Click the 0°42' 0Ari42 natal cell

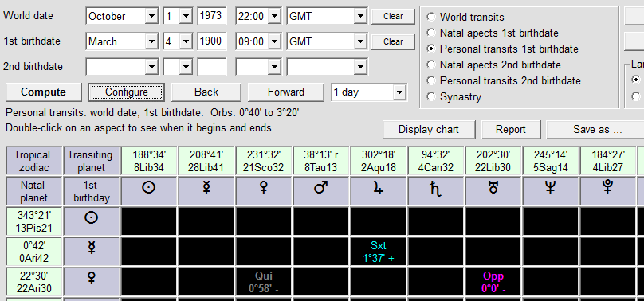pos(33,252)
